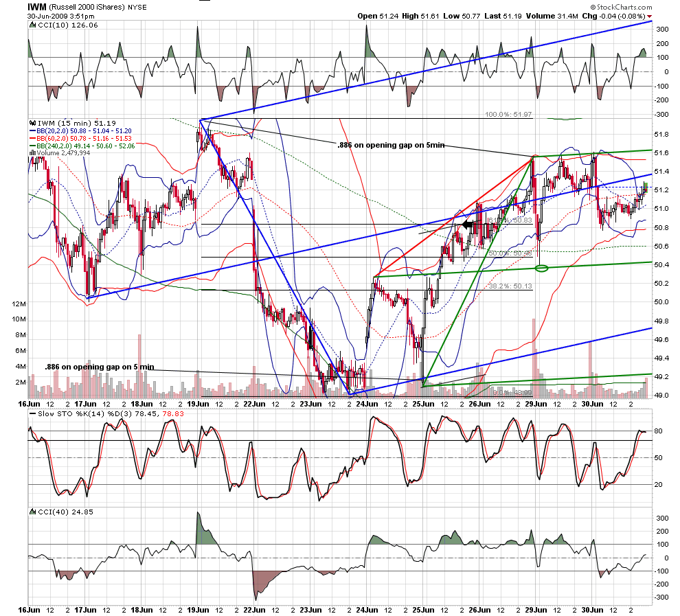The image size is (680, 616).
Task: Click the "Volume 2,479,994" legend entry
Action: pos(63,152)
